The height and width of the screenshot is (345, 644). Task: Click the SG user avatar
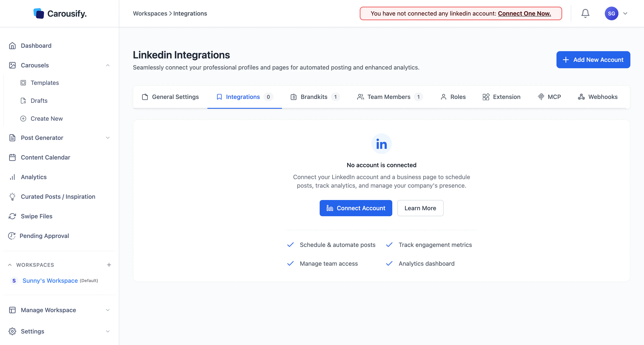pyautogui.click(x=611, y=13)
